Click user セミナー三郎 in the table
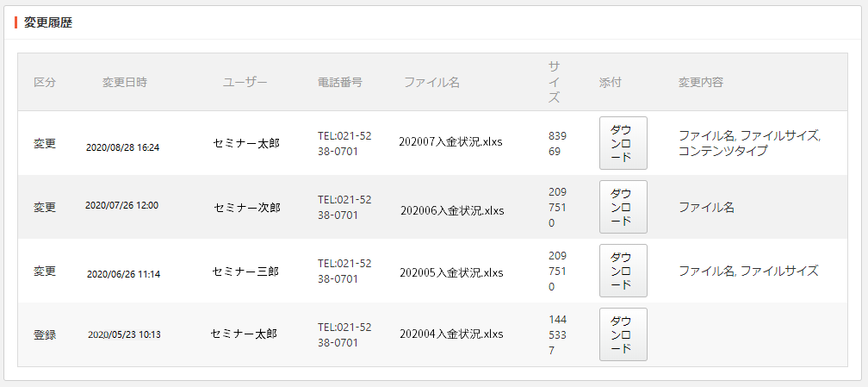The width and height of the screenshot is (868, 387). 245,272
